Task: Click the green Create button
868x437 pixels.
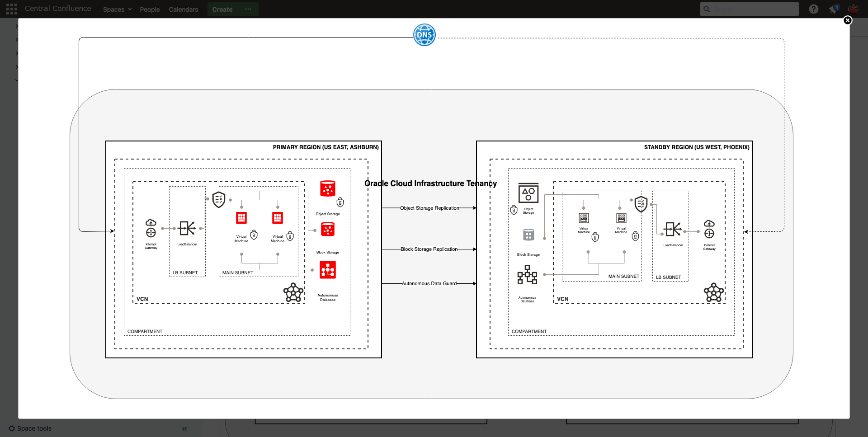Action: (x=222, y=9)
